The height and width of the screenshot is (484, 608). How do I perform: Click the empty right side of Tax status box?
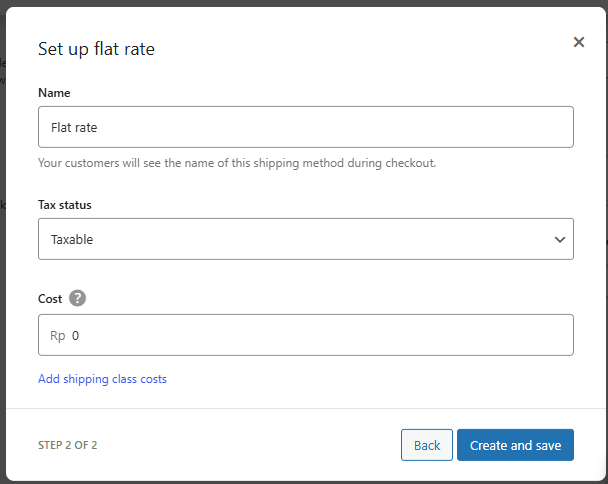(x=450, y=239)
